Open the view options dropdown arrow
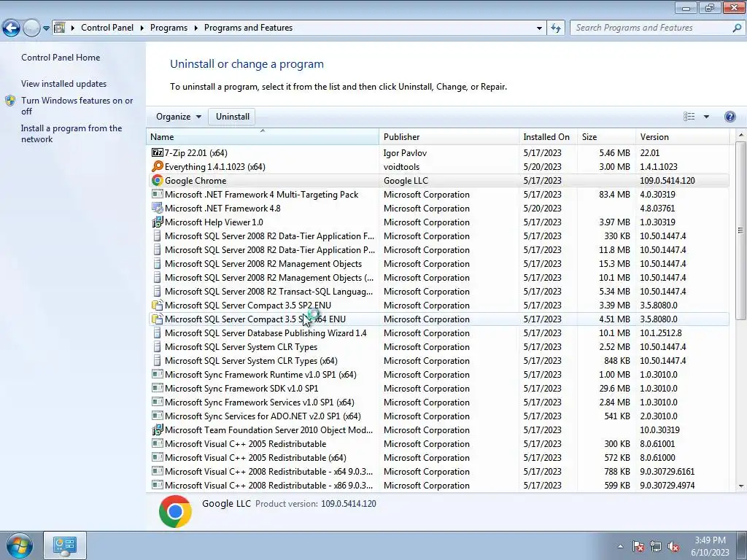Screen dimensions: 747x560 706,117
